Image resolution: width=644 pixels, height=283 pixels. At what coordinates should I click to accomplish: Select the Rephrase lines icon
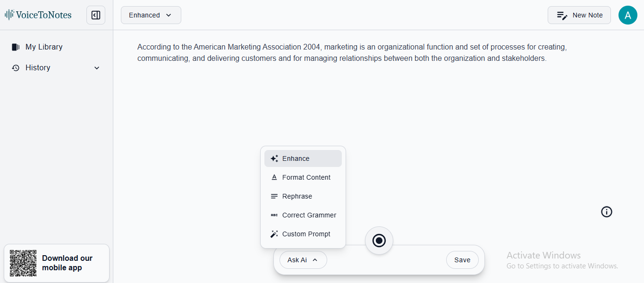click(x=274, y=196)
